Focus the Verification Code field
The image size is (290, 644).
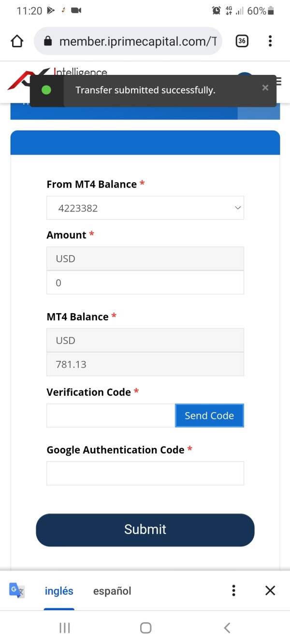(111, 415)
